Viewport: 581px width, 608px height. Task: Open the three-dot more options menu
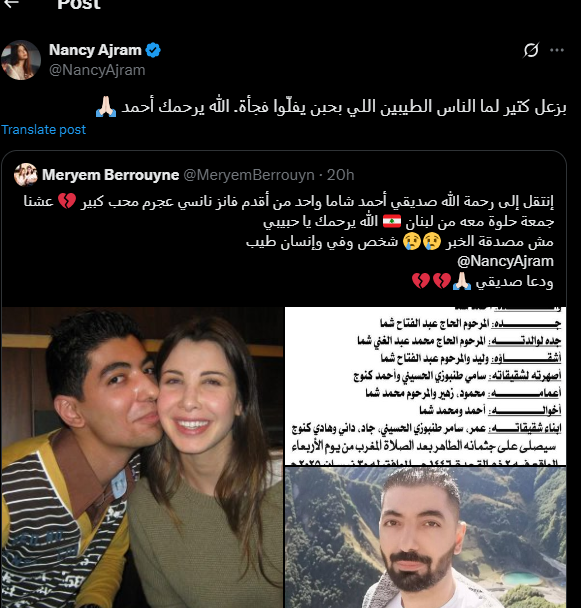(x=557, y=50)
